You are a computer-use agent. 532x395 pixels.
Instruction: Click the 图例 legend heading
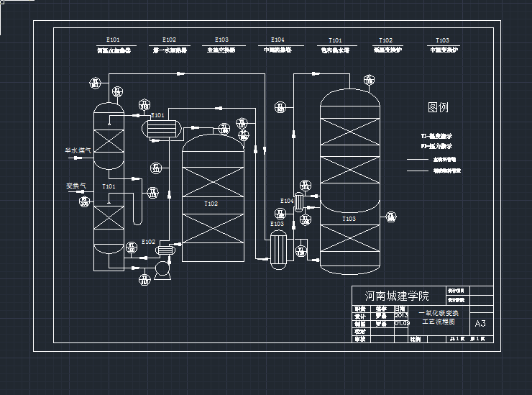438,107
